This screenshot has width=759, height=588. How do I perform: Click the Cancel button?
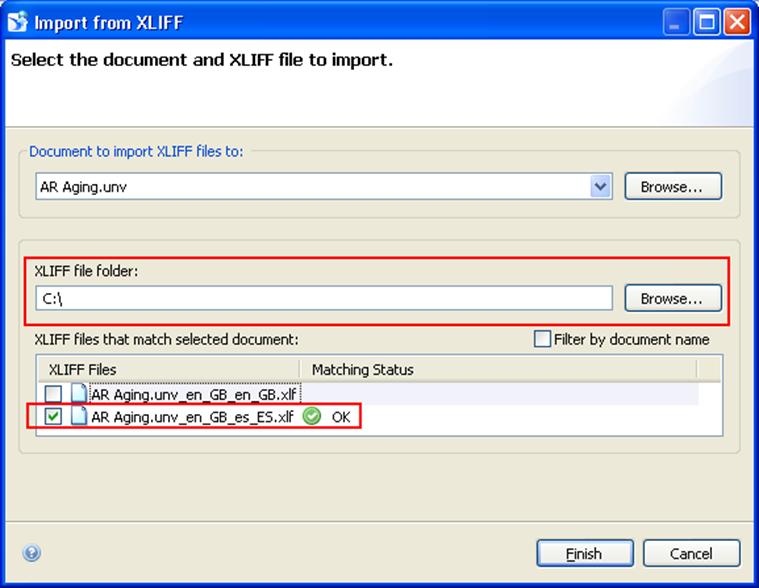(x=691, y=553)
